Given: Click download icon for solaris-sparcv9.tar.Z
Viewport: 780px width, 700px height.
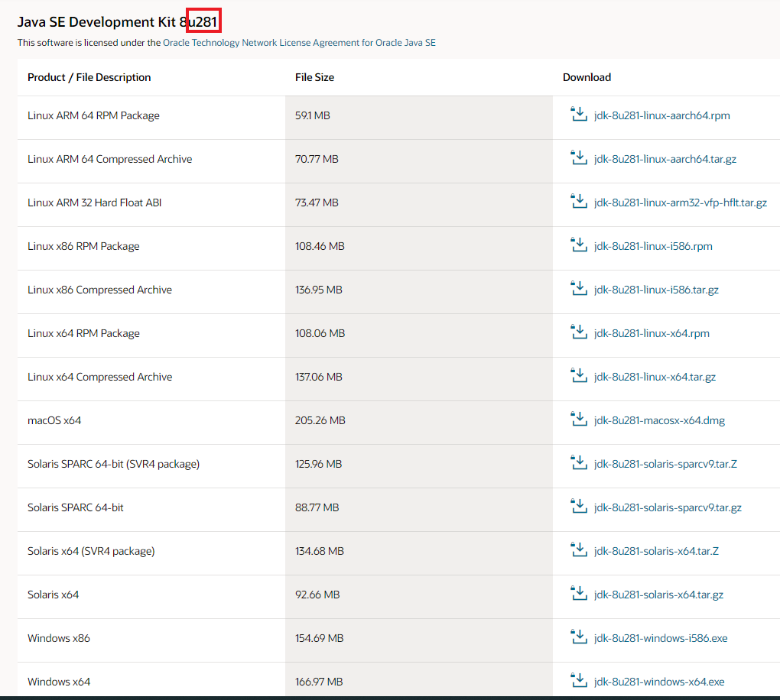Looking at the screenshot, I should [579, 463].
